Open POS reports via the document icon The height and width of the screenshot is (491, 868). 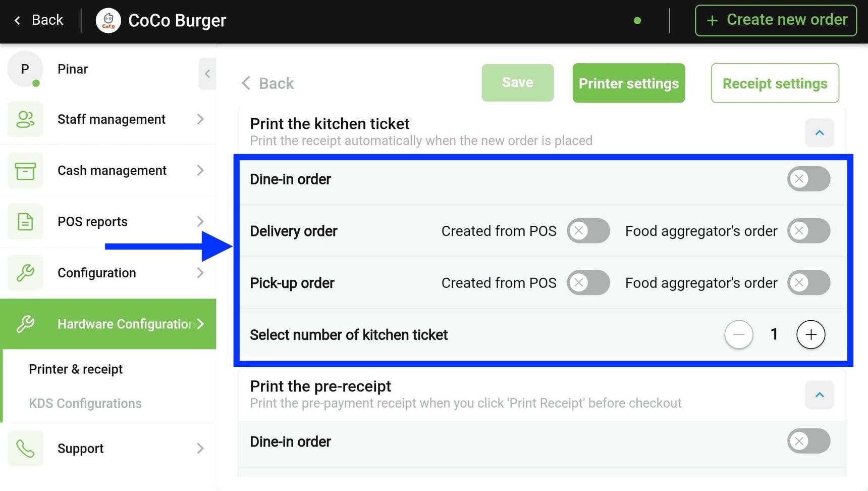pos(25,222)
